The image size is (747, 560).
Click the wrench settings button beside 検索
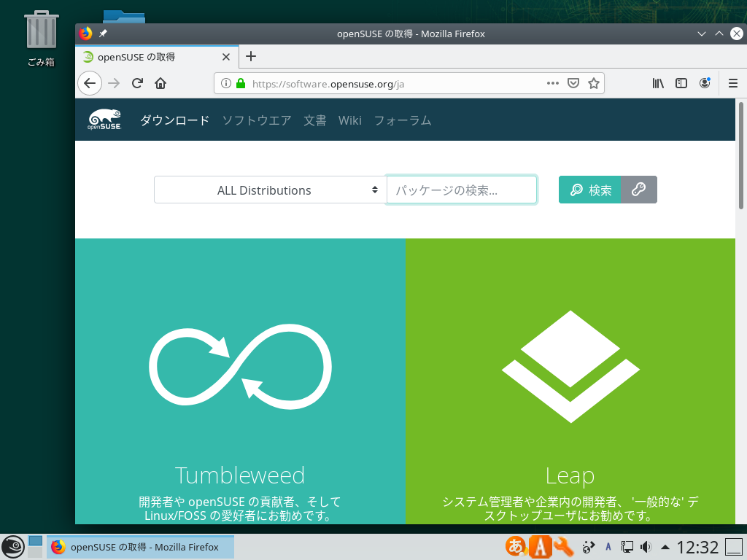pyautogui.click(x=639, y=190)
